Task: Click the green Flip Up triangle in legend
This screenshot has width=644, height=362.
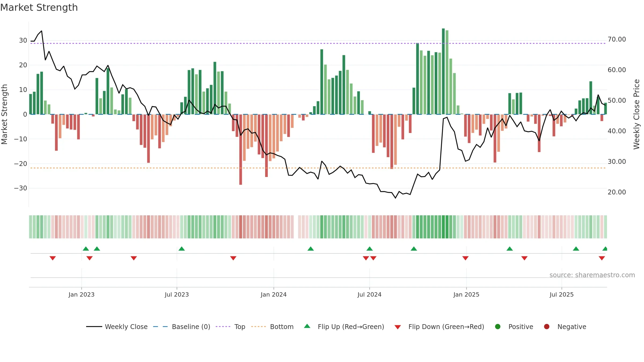Action: click(x=307, y=326)
